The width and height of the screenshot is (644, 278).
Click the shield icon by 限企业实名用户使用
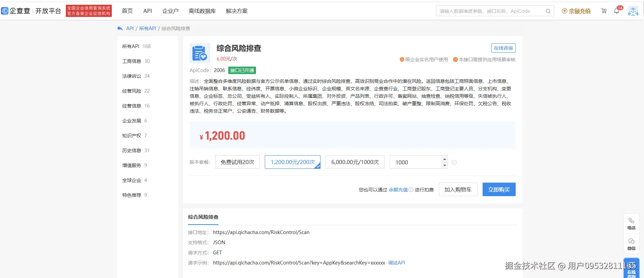click(x=402, y=60)
